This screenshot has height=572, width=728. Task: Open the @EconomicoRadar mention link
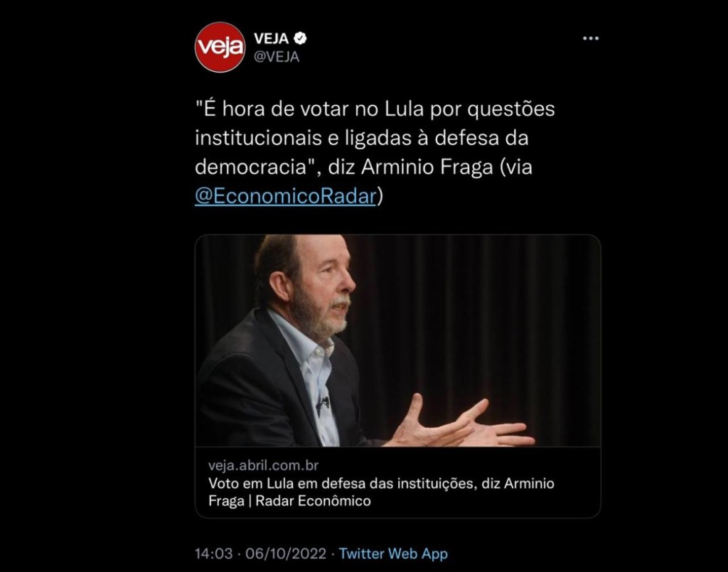click(x=285, y=196)
